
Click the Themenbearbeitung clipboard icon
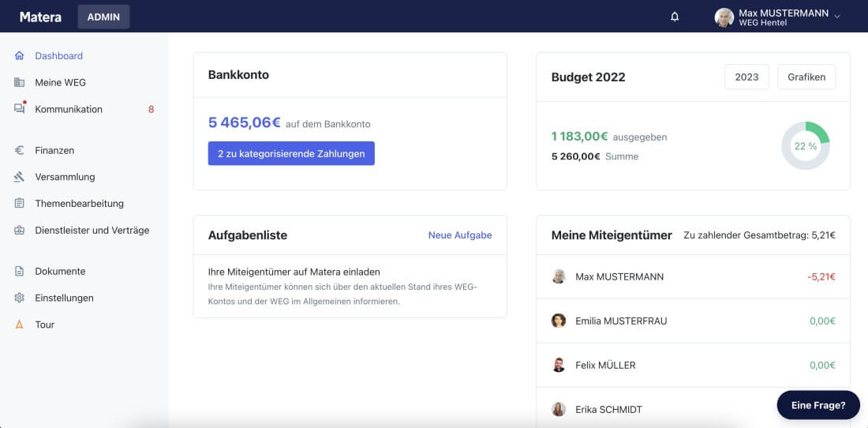click(20, 203)
